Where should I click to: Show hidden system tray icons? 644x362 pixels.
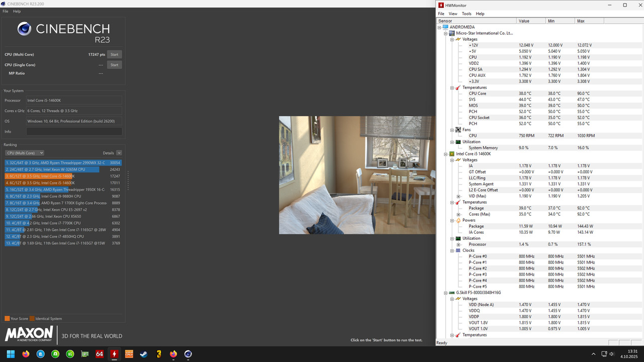tap(595, 354)
